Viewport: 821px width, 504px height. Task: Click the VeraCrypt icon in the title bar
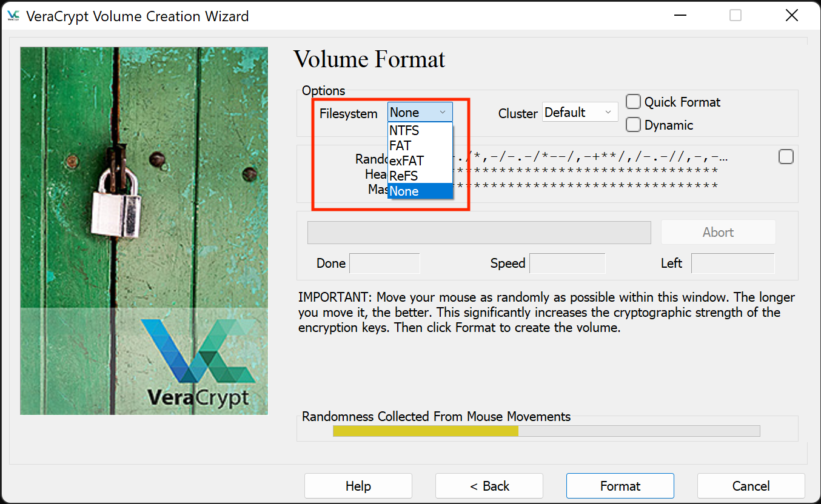click(x=13, y=16)
